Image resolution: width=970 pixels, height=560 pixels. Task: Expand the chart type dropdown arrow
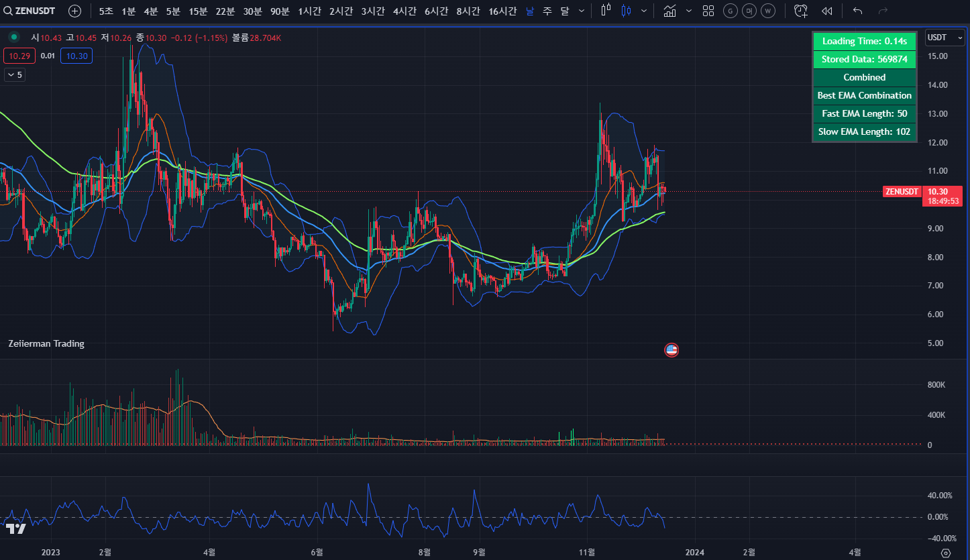click(644, 11)
